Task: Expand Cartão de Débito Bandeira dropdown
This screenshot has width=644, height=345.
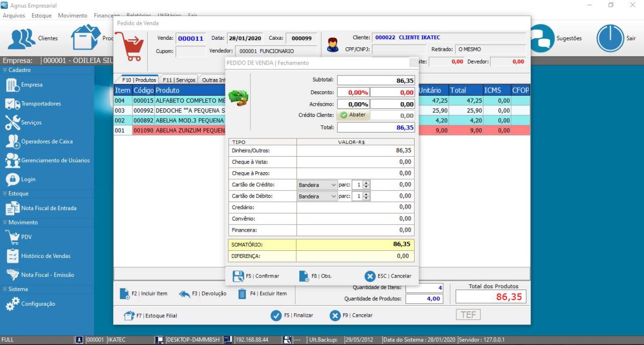Action: coord(333,196)
